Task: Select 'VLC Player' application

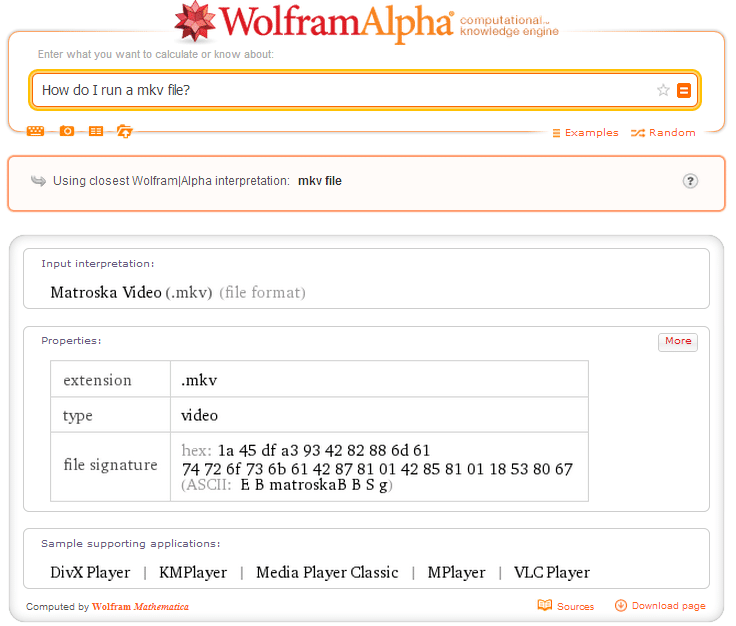Action: [552, 572]
